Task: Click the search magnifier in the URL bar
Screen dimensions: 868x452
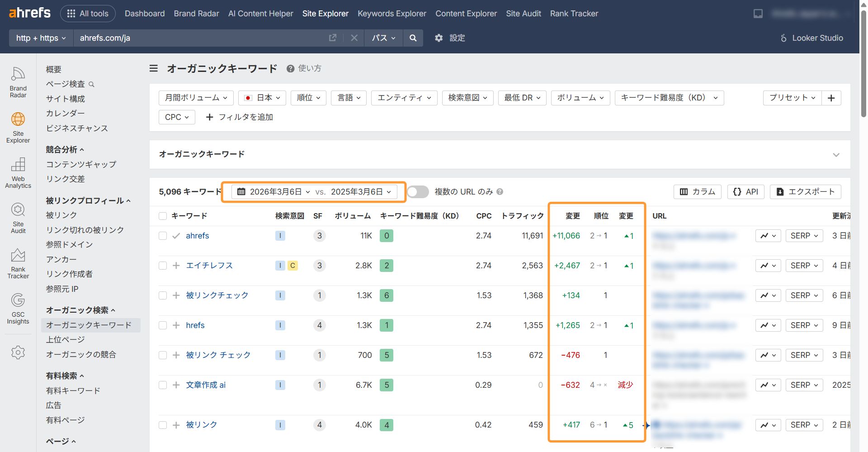Action: click(412, 38)
